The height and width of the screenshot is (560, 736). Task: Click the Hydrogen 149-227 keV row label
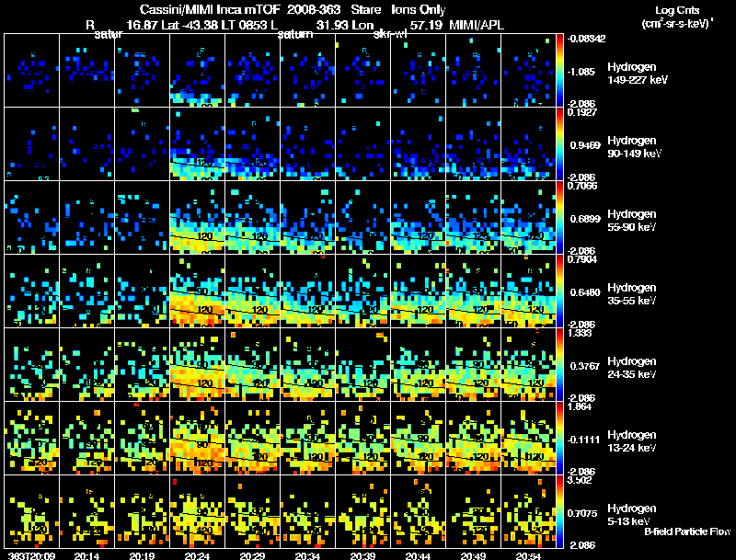638,74
